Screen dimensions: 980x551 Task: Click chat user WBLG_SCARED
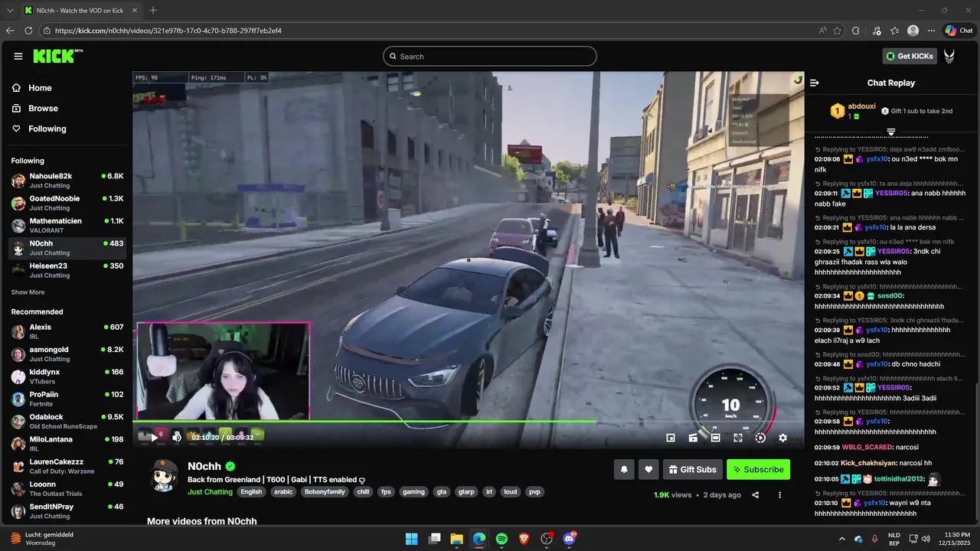867,447
